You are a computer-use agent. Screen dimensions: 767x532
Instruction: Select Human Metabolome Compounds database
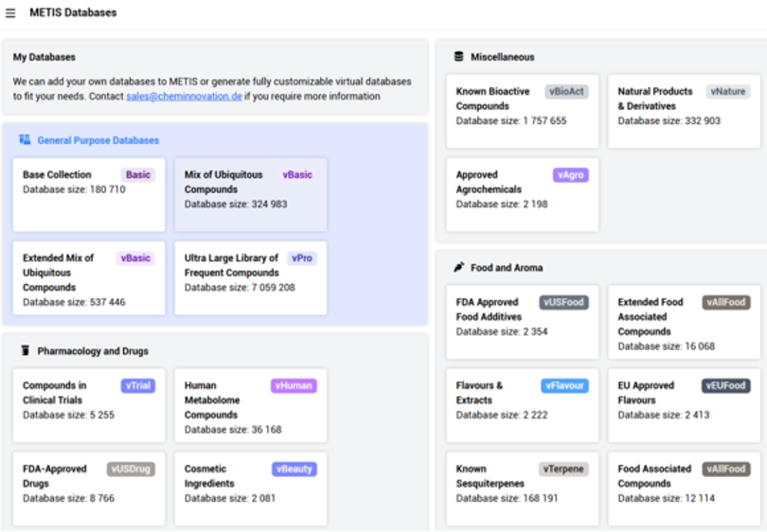(250, 405)
